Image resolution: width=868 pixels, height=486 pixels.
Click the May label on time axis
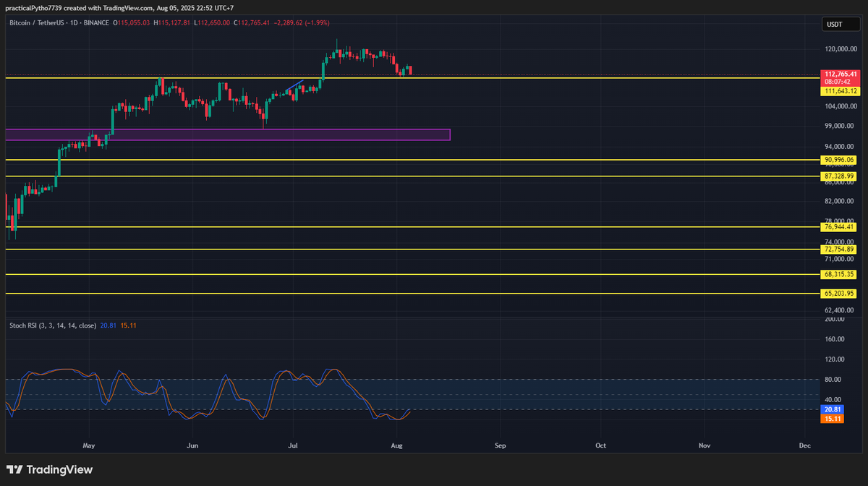click(89, 446)
